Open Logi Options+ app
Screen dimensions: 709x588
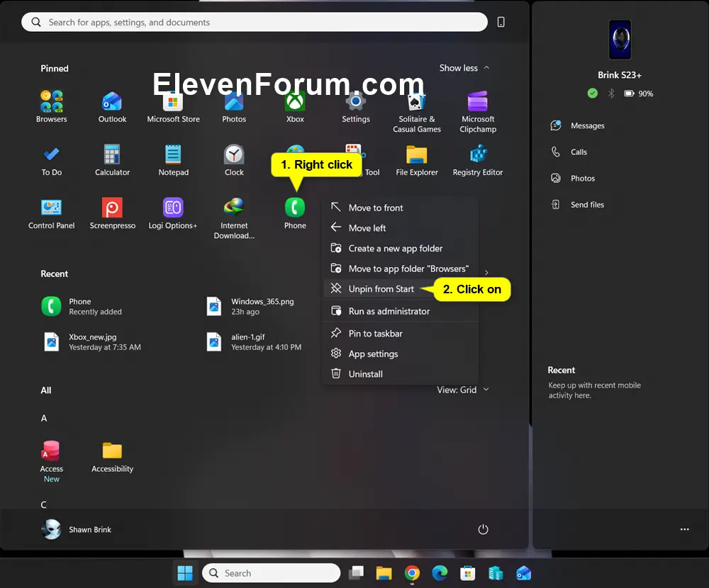(x=173, y=214)
